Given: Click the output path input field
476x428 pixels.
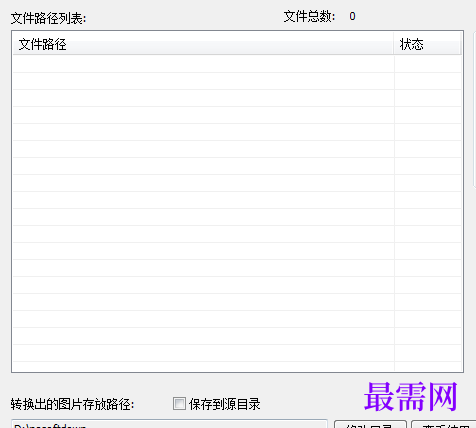Looking at the screenshot, I should (x=169, y=424).
